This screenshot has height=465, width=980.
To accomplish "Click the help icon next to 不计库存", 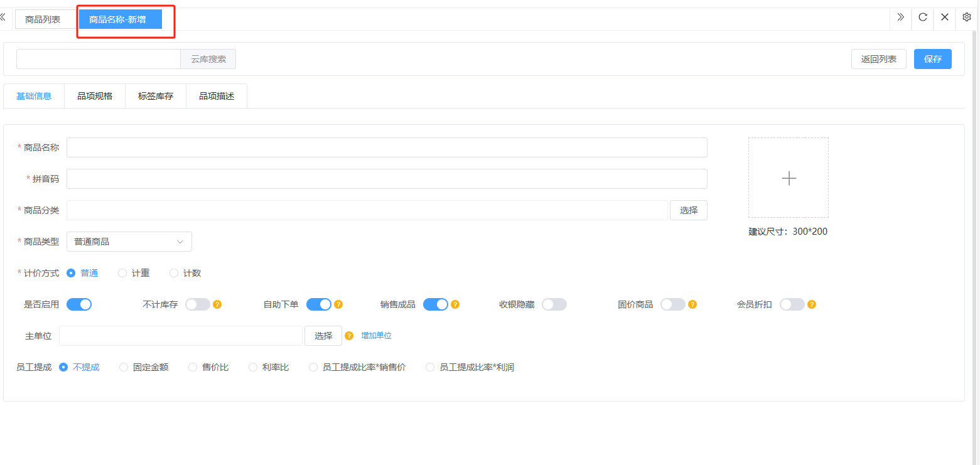I will pyautogui.click(x=217, y=305).
